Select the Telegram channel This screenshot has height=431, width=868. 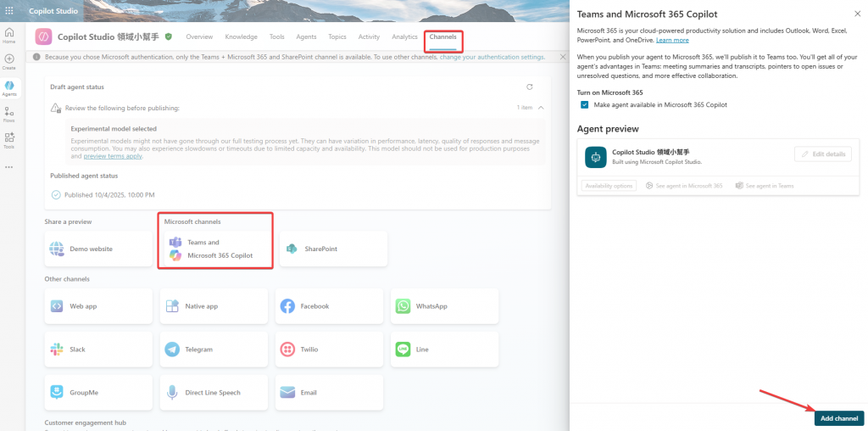pyautogui.click(x=214, y=349)
